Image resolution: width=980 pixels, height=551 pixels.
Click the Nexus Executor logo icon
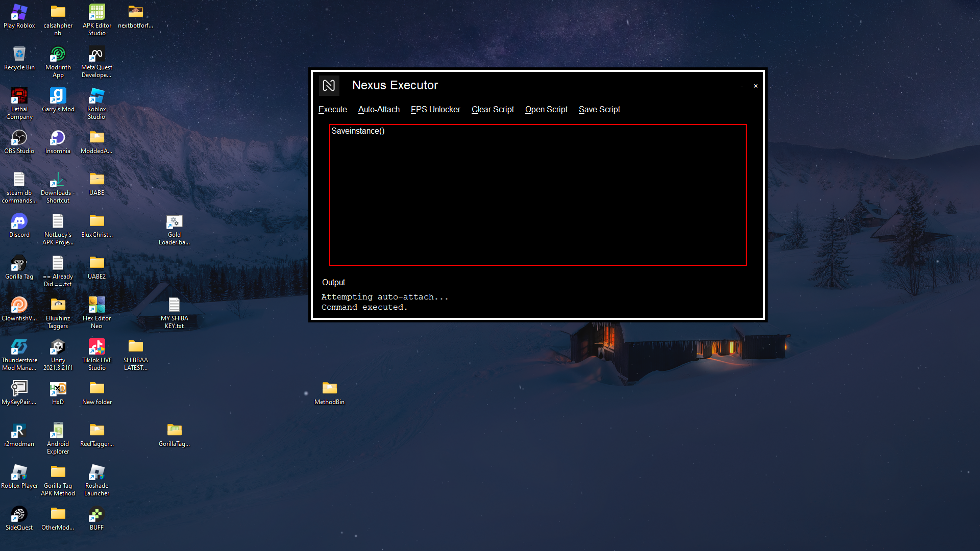coord(329,85)
